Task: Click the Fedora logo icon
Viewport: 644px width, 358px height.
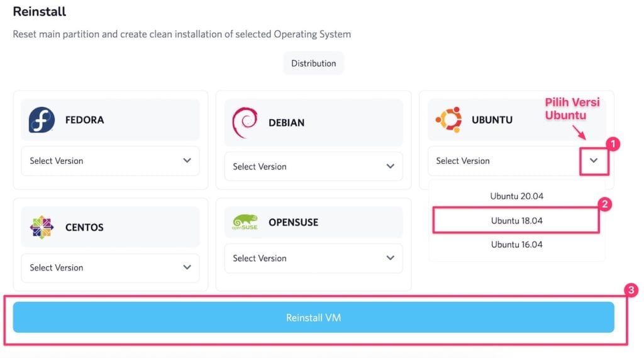Action: tap(42, 120)
